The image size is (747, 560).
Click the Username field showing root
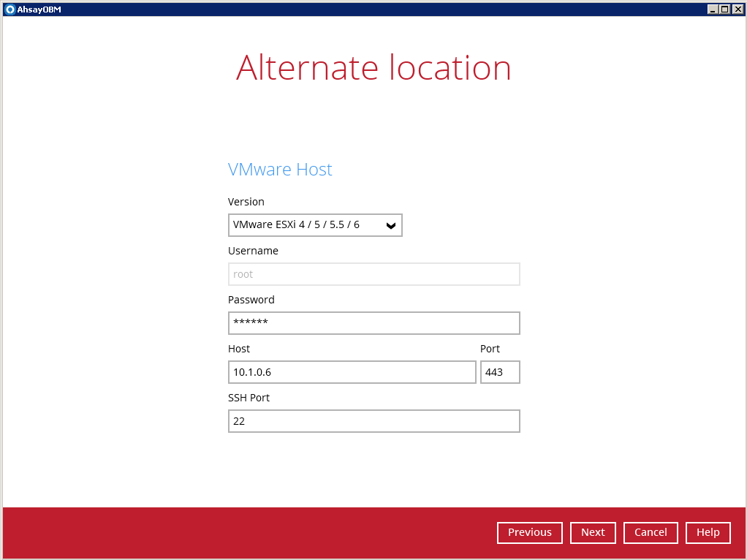[x=374, y=274]
